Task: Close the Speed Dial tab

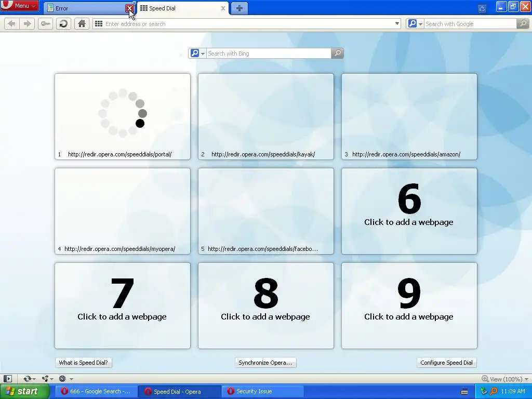Action: (x=223, y=8)
